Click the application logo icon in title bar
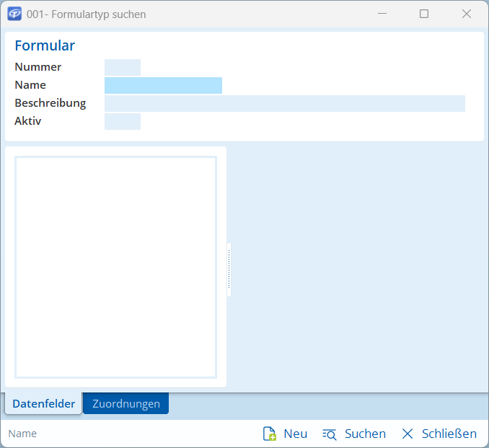The width and height of the screenshot is (489, 448). (x=14, y=14)
